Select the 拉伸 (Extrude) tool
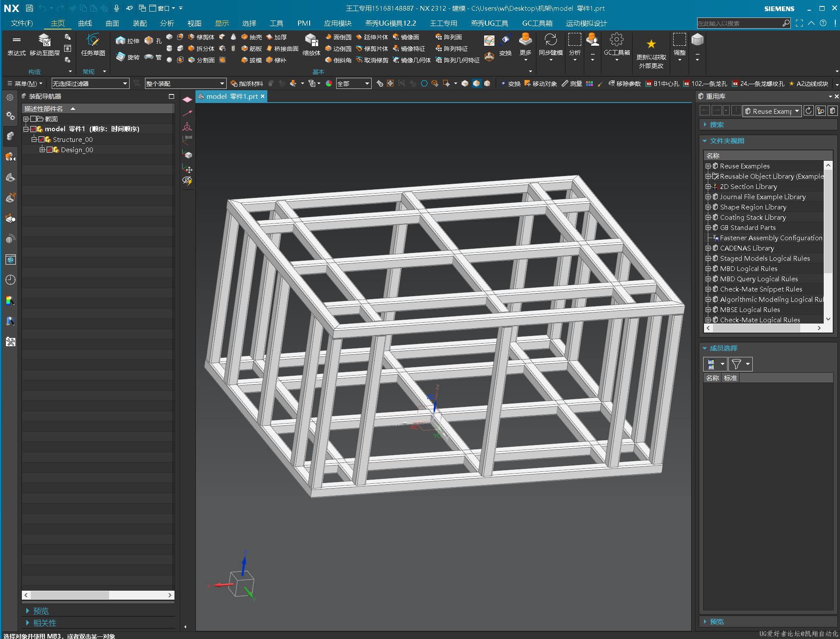840x639 pixels. coord(127,41)
